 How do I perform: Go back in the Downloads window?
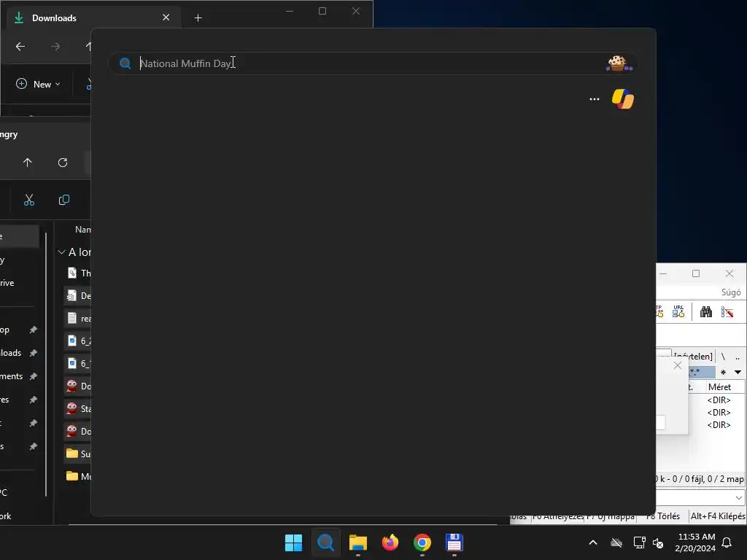[x=20, y=46]
